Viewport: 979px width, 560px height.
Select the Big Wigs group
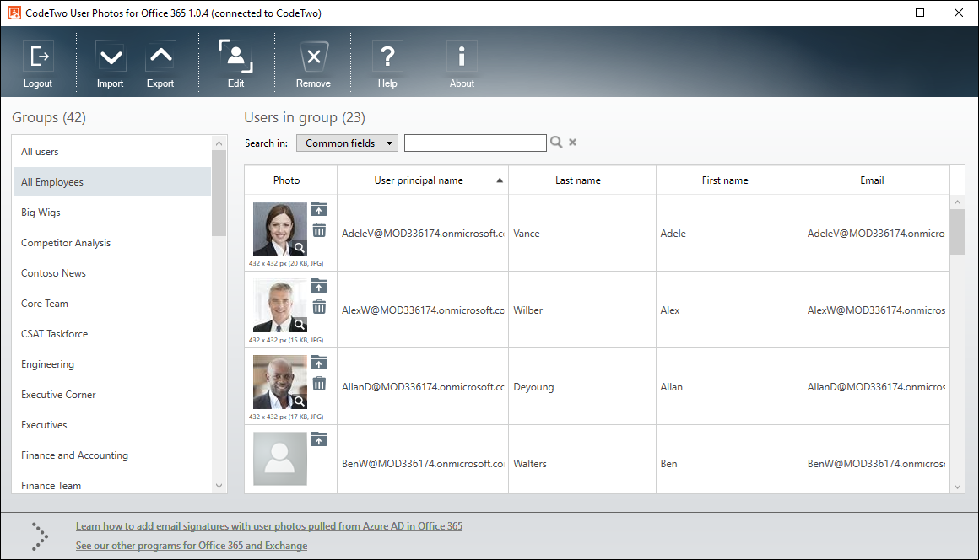pos(112,212)
